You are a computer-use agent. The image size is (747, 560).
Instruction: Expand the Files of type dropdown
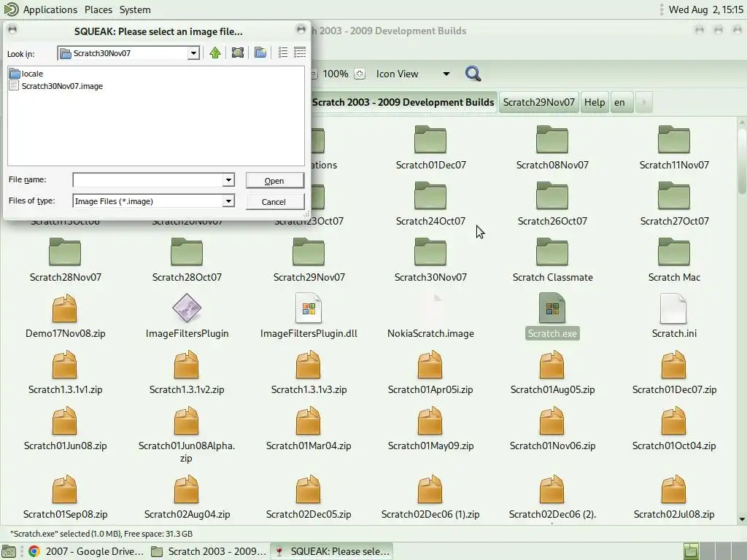[228, 201]
